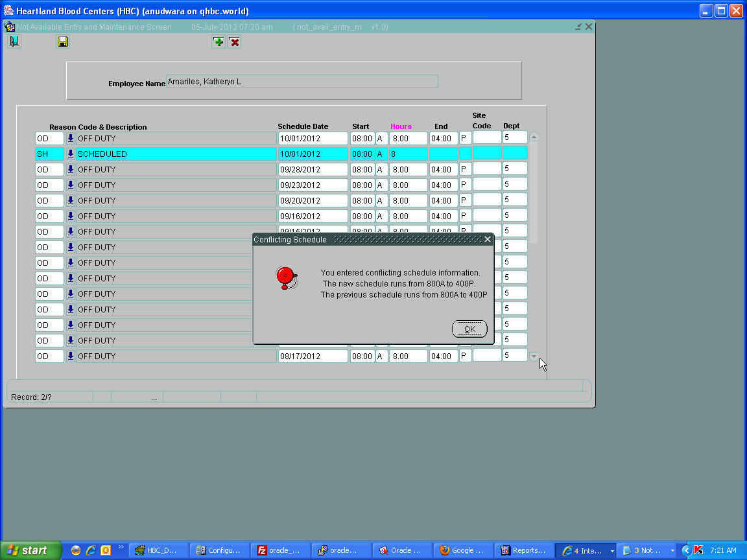Expand the quick launch overflow chevron
Viewport: 747px width, 560px height.
121,546
